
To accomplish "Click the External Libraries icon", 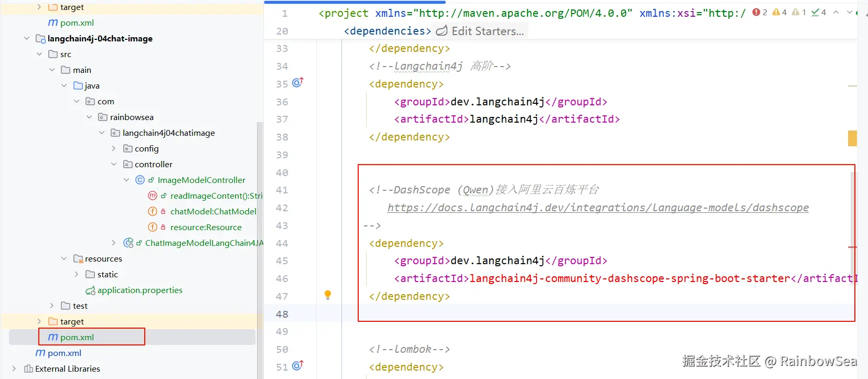I will point(29,369).
